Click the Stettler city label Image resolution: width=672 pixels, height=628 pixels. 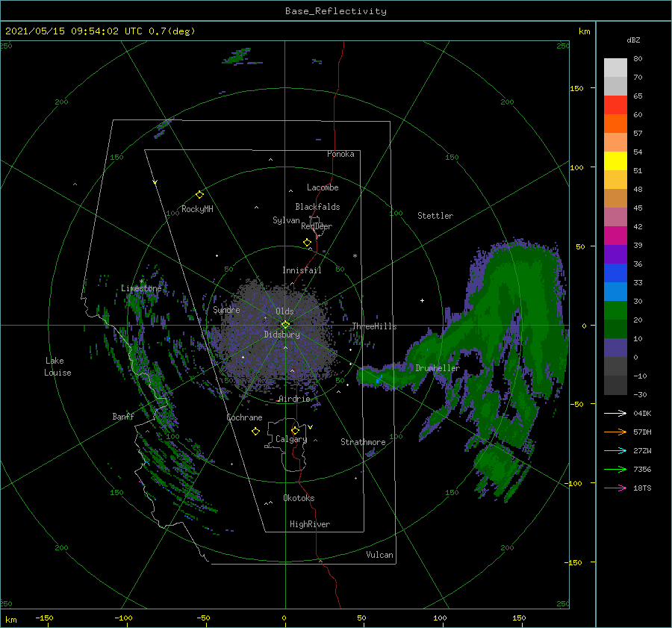coord(435,216)
